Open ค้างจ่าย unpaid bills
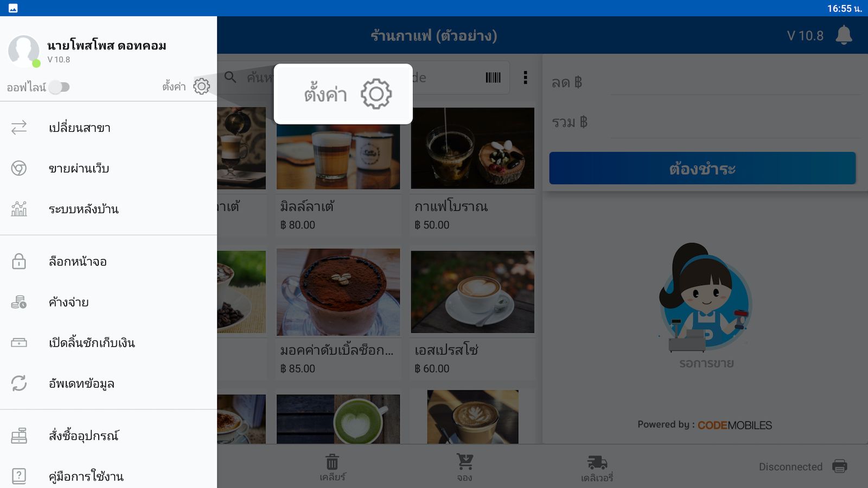 pyautogui.click(x=108, y=302)
